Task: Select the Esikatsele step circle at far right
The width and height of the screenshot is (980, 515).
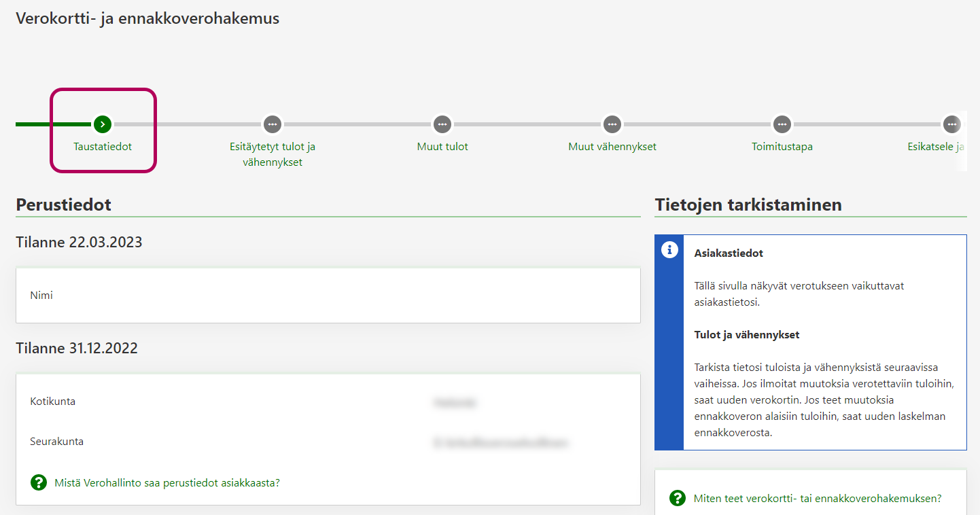Action: click(x=951, y=124)
